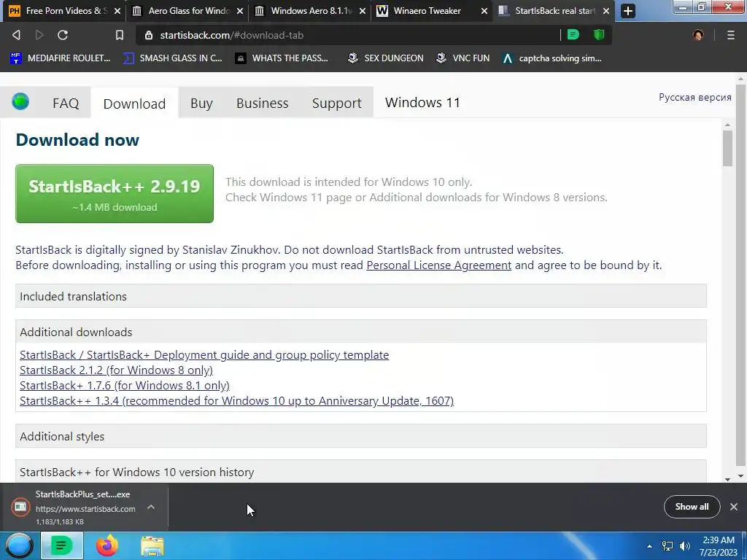Screen dimensions: 747x560
Task: Open the user profile avatar
Action: coord(698,35)
